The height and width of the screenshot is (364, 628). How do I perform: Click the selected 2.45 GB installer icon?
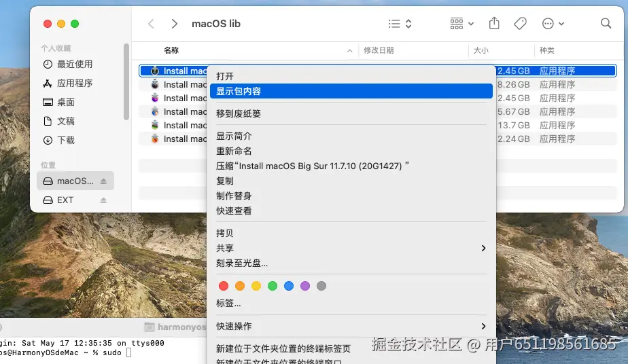pyautogui.click(x=155, y=71)
